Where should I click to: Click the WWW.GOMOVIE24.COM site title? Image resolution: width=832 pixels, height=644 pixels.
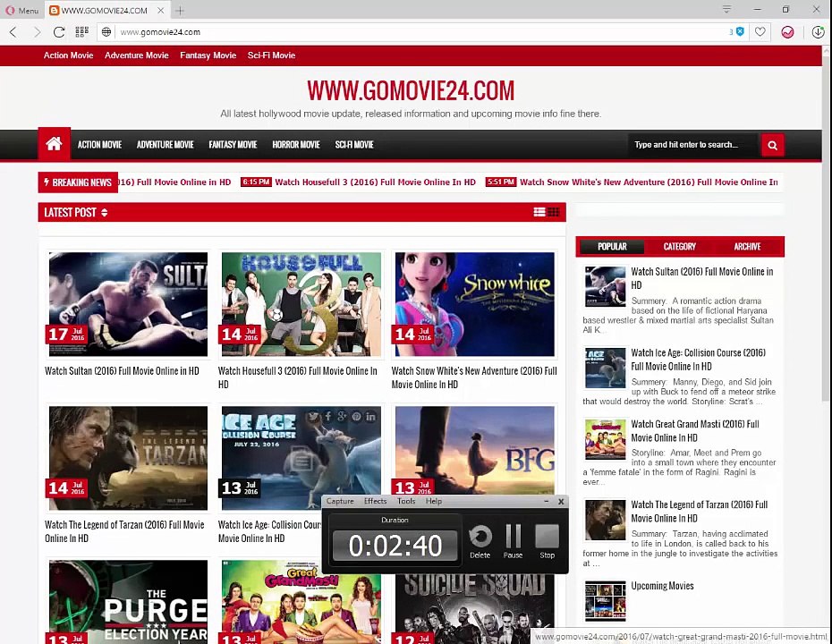click(411, 90)
